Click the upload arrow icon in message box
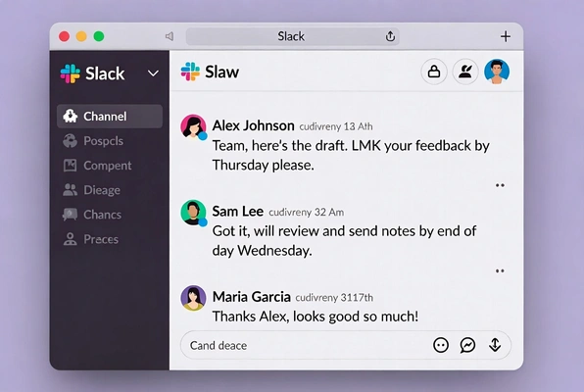 click(495, 345)
